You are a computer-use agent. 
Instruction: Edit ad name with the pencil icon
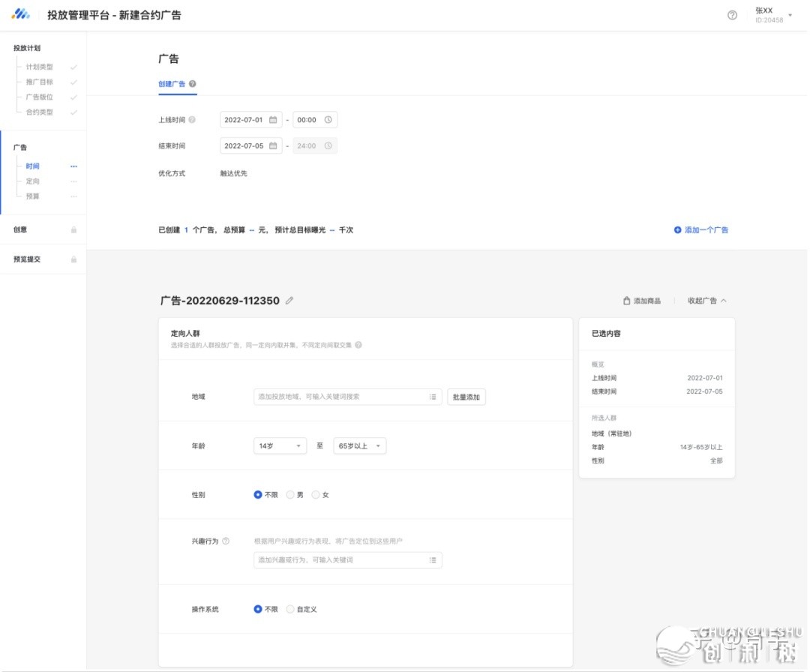pos(289,301)
